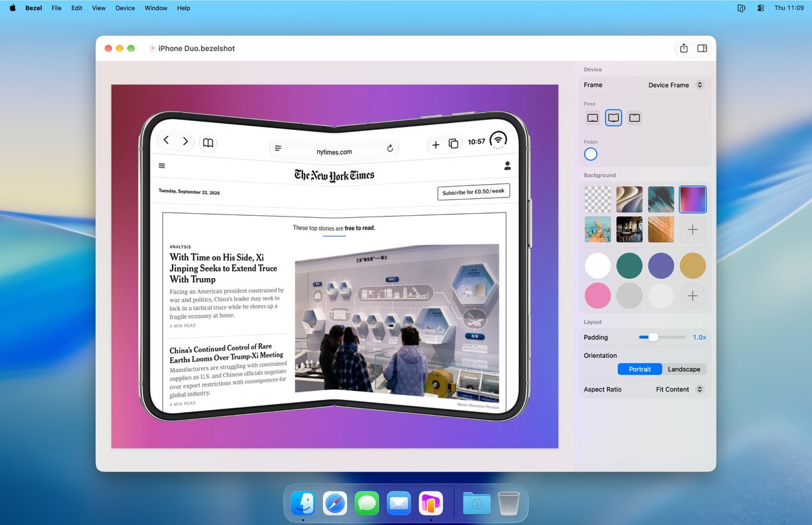Open the Device menu
Image resolution: width=812 pixels, height=525 pixels.
pos(125,8)
